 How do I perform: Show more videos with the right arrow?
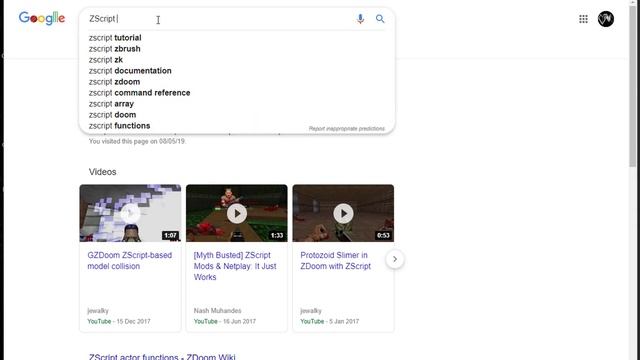(395, 259)
